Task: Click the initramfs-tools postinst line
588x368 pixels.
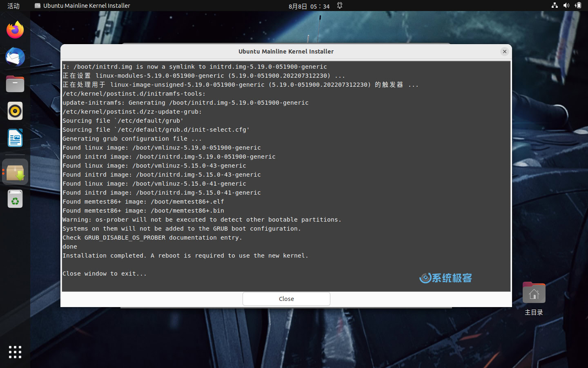Action: [x=134, y=94]
